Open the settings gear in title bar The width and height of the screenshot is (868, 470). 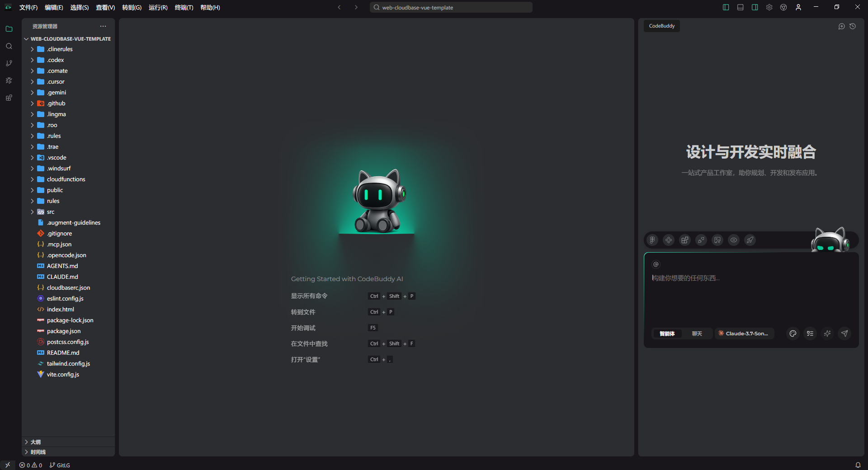pos(769,7)
